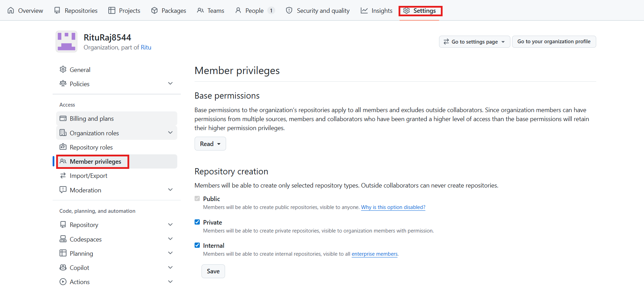Switch to the Projects tab
This screenshot has height=291, width=644.
(x=124, y=10)
